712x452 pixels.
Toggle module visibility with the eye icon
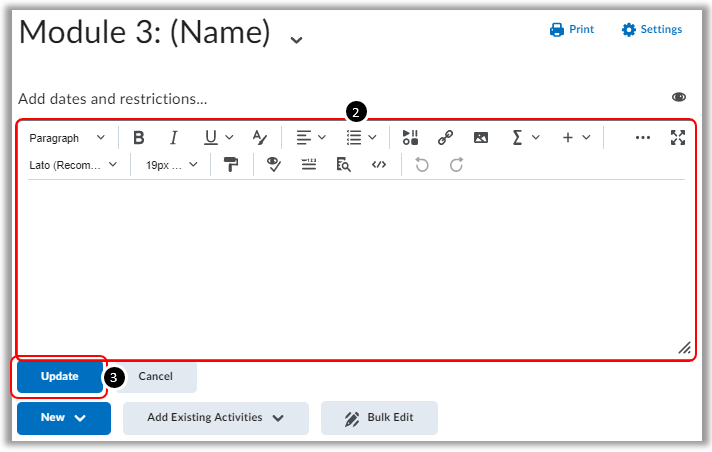(x=679, y=97)
